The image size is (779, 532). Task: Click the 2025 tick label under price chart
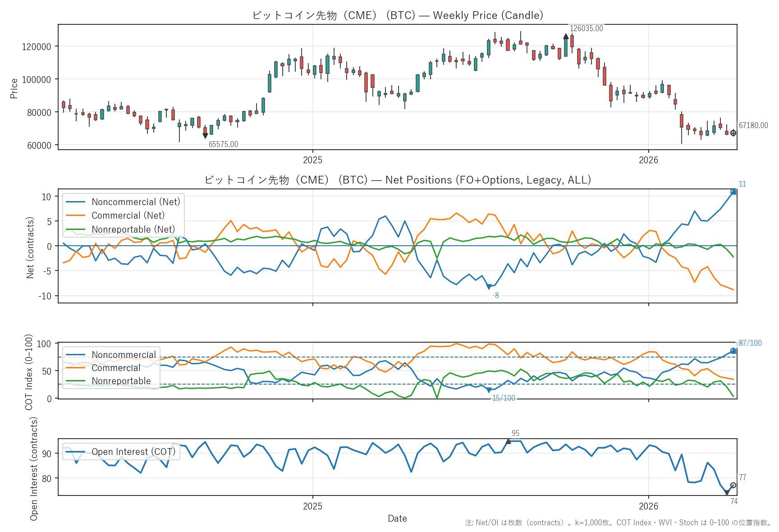coord(312,160)
